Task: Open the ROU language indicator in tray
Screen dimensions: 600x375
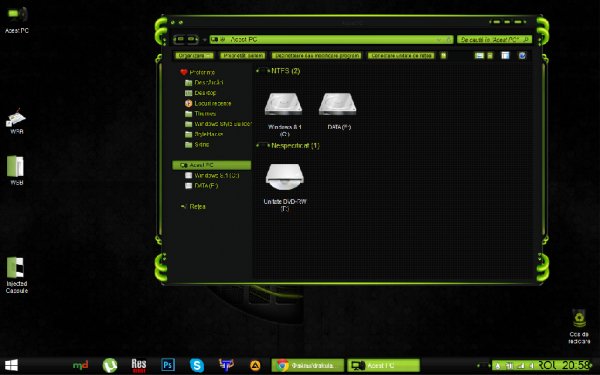Action: point(547,365)
